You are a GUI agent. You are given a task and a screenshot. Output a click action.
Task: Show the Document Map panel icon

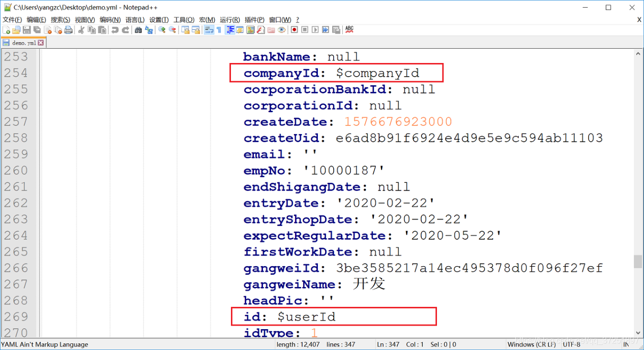pyautogui.click(x=250, y=30)
